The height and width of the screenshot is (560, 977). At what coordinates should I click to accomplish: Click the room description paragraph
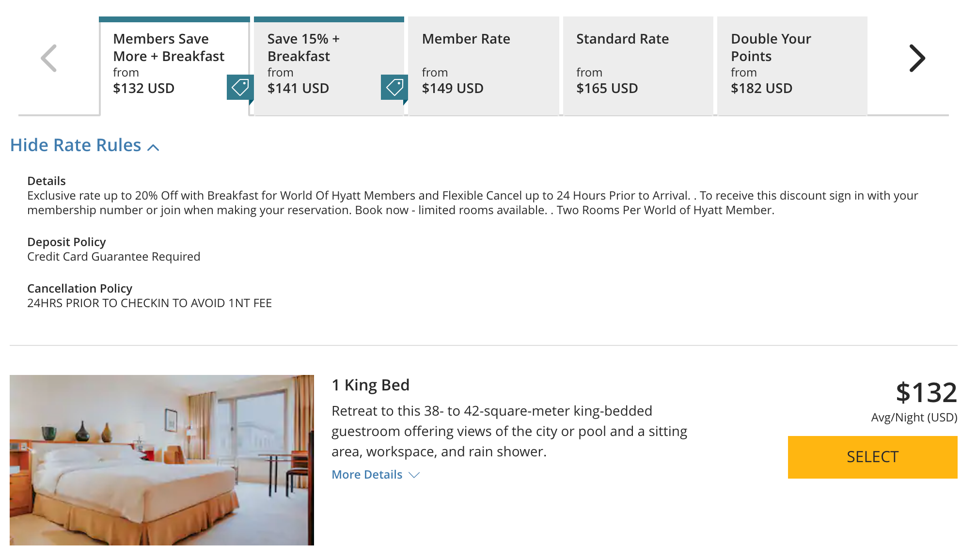click(509, 431)
